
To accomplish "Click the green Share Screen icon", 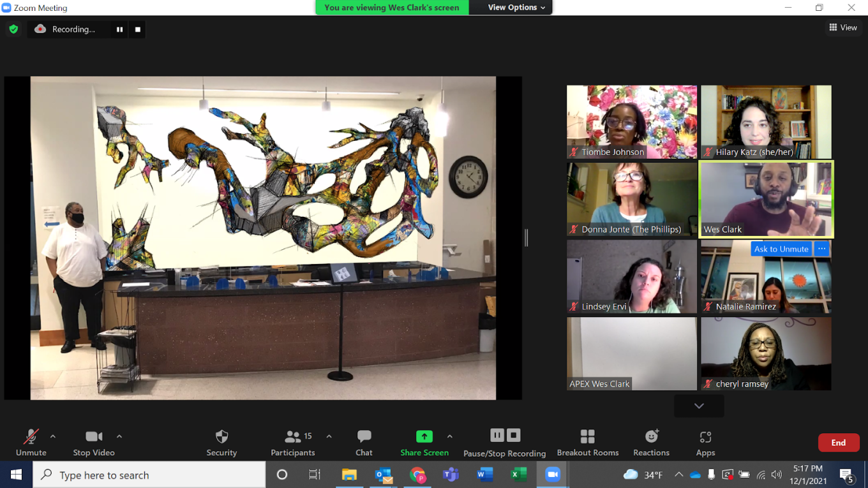I will tap(424, 436).
